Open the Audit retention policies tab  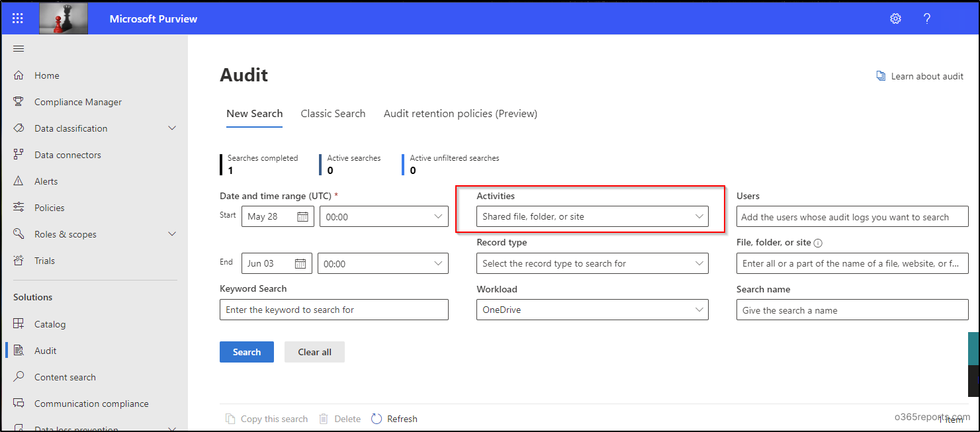tap(460, 113)
